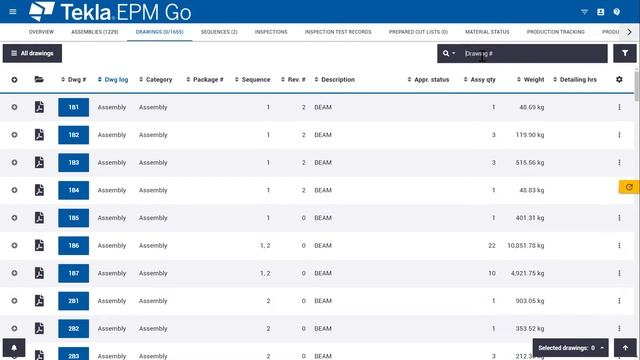Screen dimensions: 640x360
Task: Open the user account icon
Action: pyautogui.click(x=600, y=12)
